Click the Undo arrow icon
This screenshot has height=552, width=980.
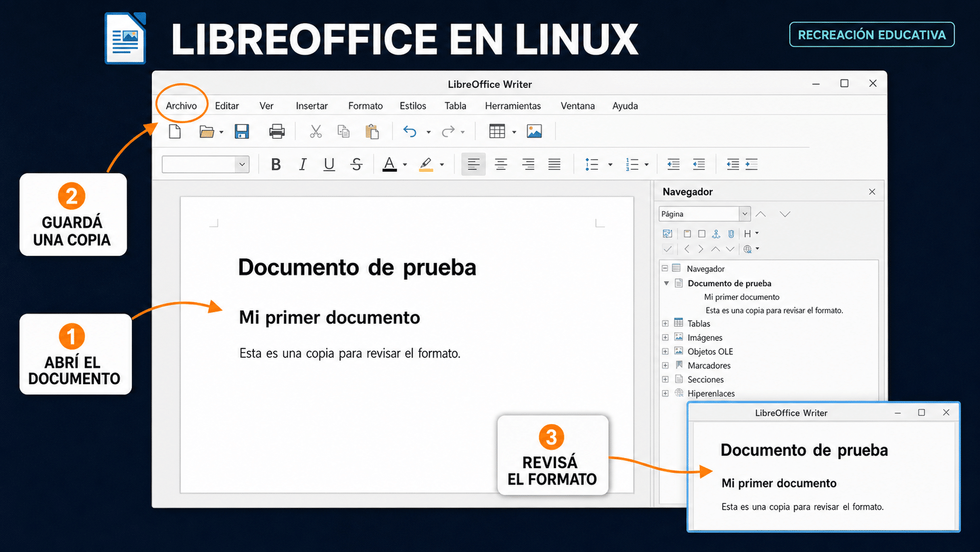pos(410,131)
